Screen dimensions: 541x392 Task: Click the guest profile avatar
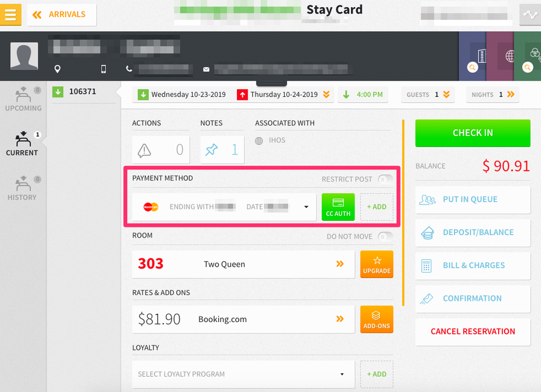point(24,56)
